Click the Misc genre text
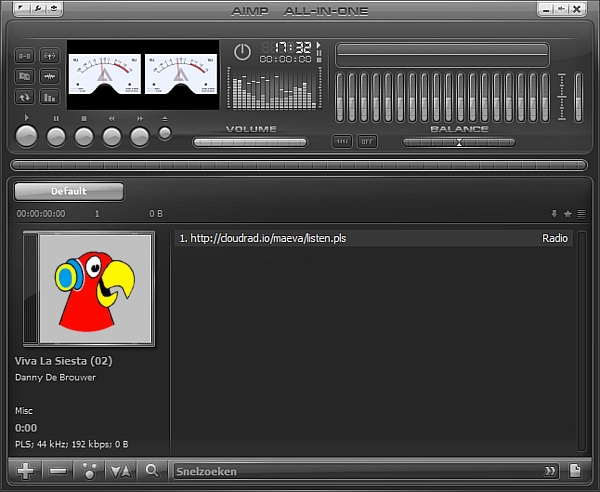 pyautogui.click(x=24, y=411)
